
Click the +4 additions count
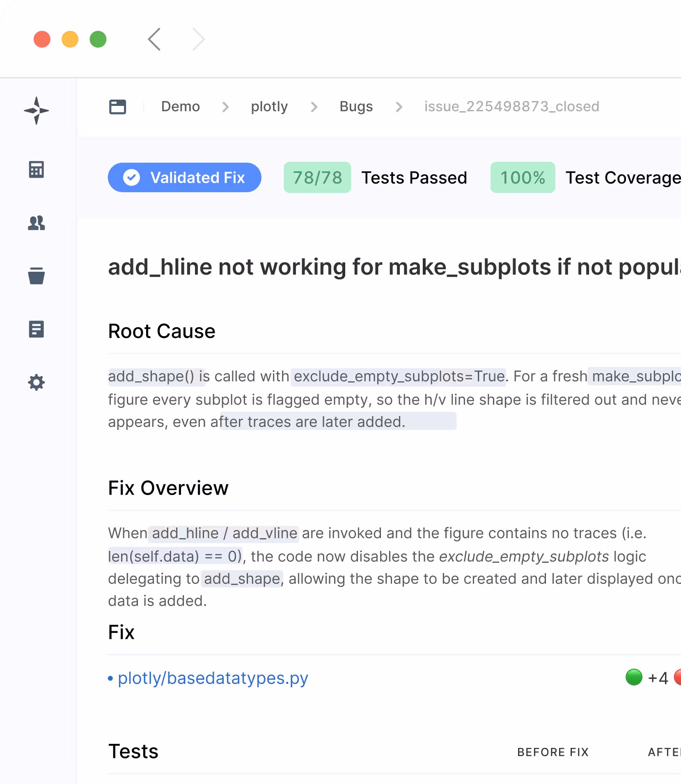[x=658, y=678]
